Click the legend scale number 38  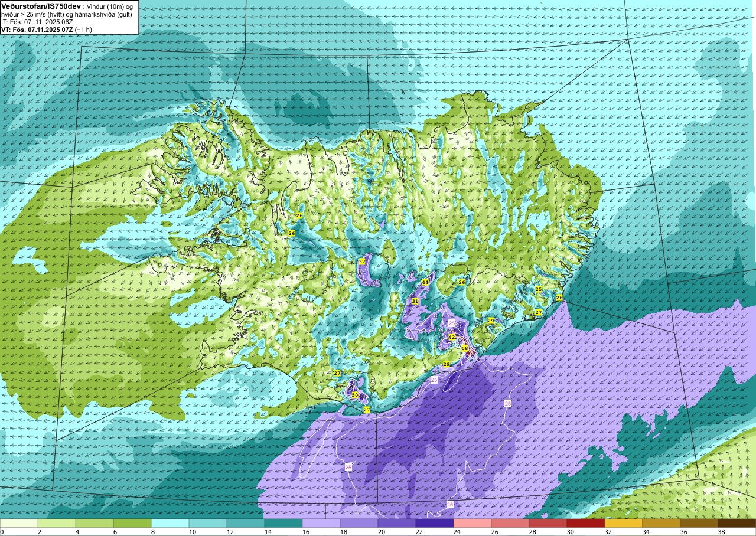(x=722, y=532)
